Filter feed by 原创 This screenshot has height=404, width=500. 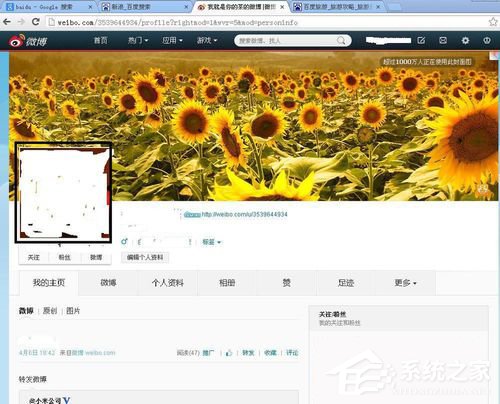(50, 311)
